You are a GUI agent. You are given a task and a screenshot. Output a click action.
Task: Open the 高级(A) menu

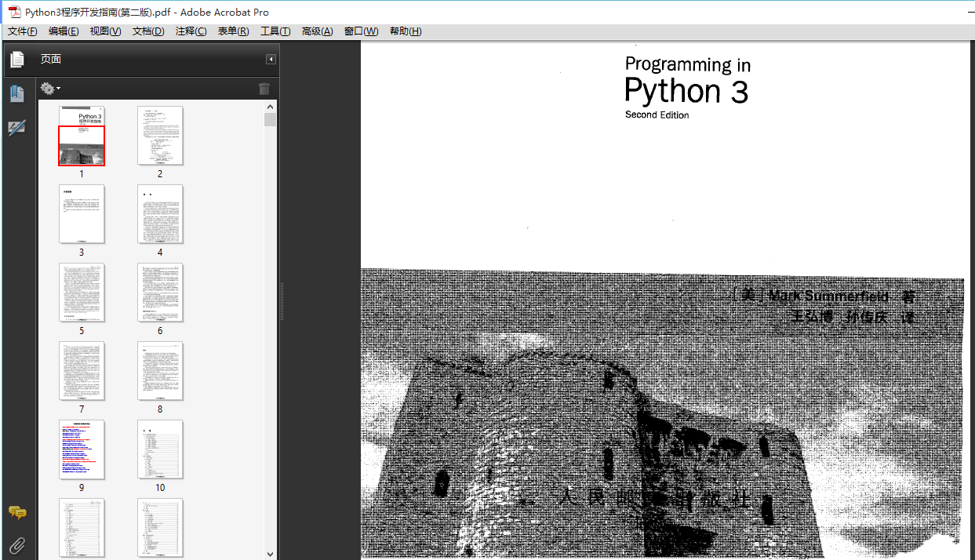point(317,31)
